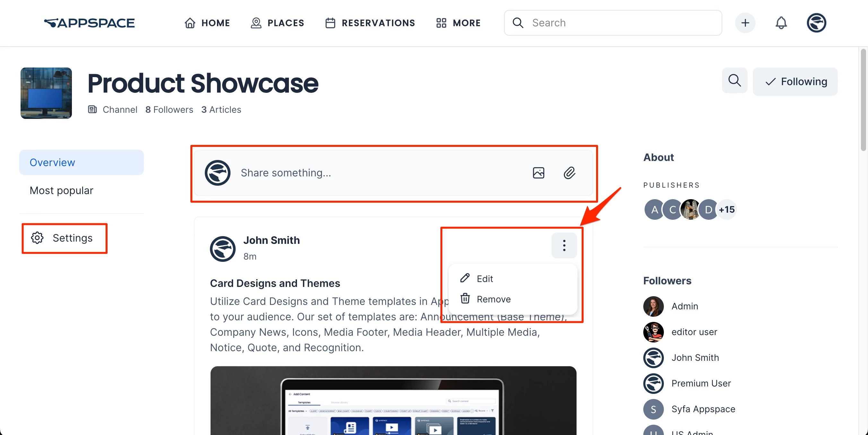
Task: Toggle the Following button
Action: 795,82
